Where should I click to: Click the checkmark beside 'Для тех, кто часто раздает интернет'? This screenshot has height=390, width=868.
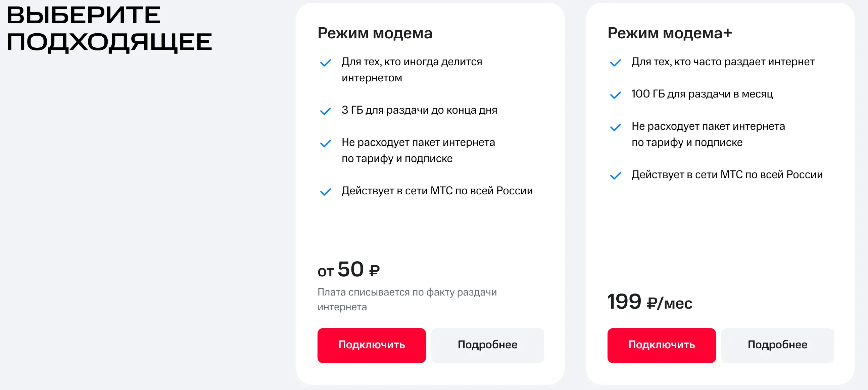click(615, 63)
